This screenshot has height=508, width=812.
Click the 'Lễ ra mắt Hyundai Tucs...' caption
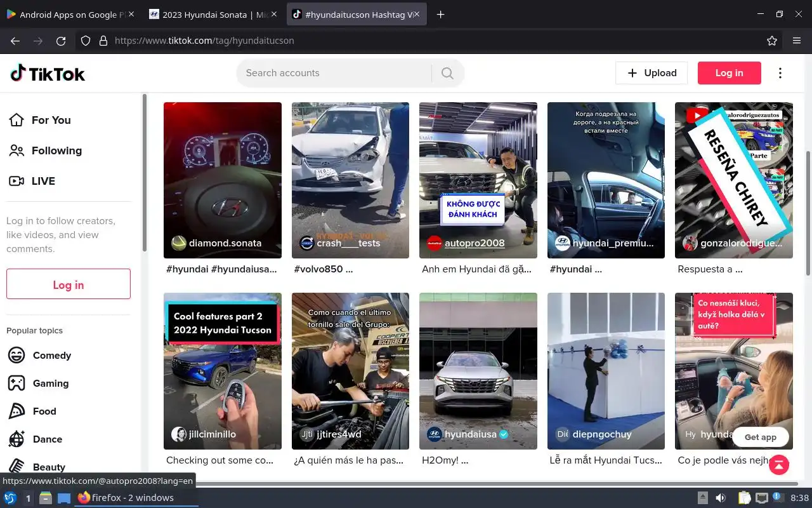coord(605,460)
